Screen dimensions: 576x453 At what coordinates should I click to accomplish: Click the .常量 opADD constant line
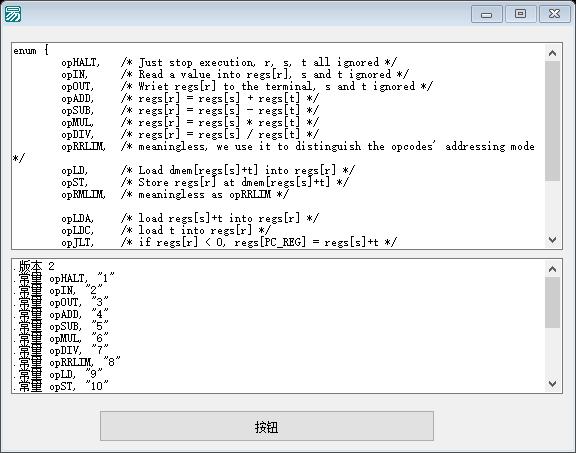60,314
